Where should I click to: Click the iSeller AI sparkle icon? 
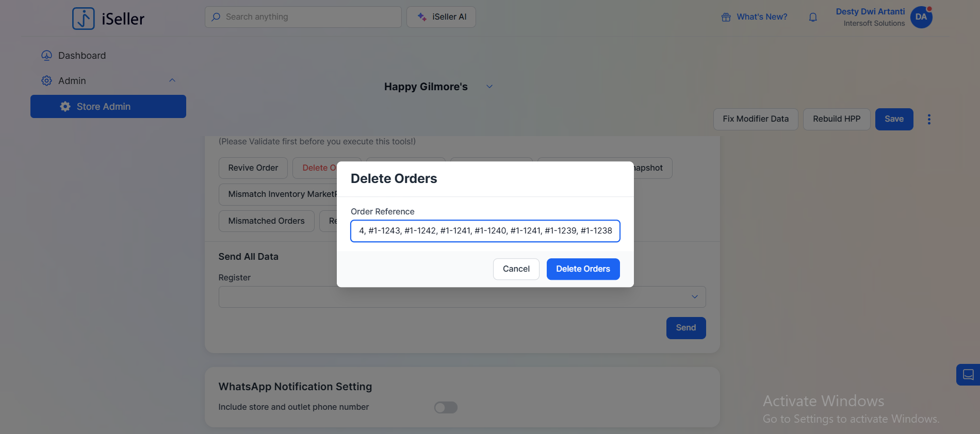422,17
